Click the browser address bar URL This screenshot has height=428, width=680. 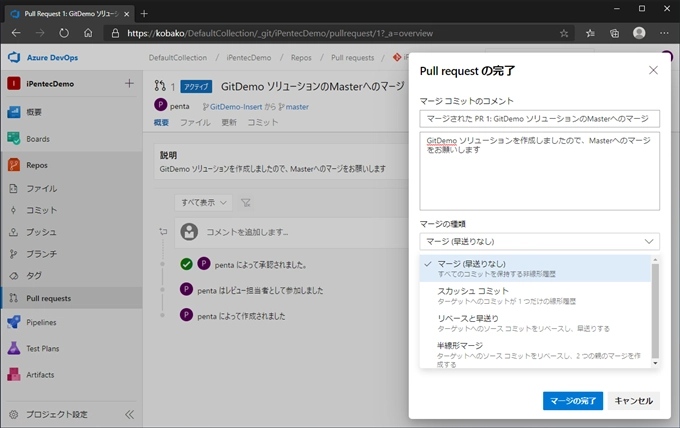pos(280,33)
